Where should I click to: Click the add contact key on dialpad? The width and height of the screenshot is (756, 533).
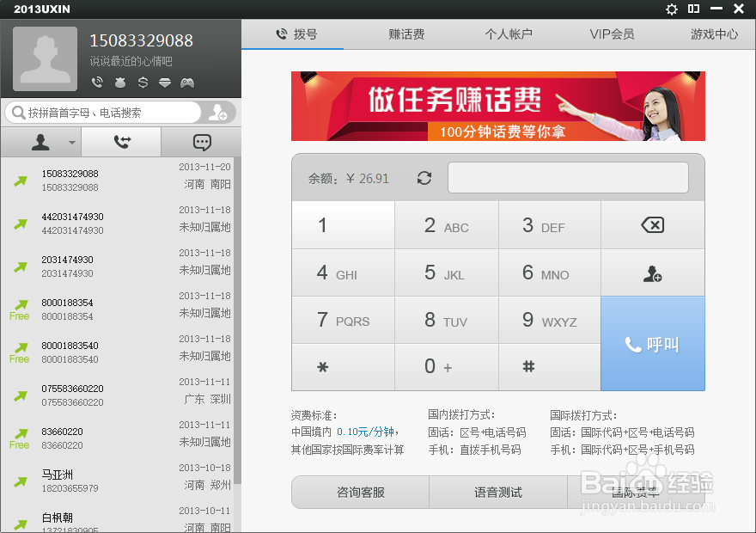653,273
